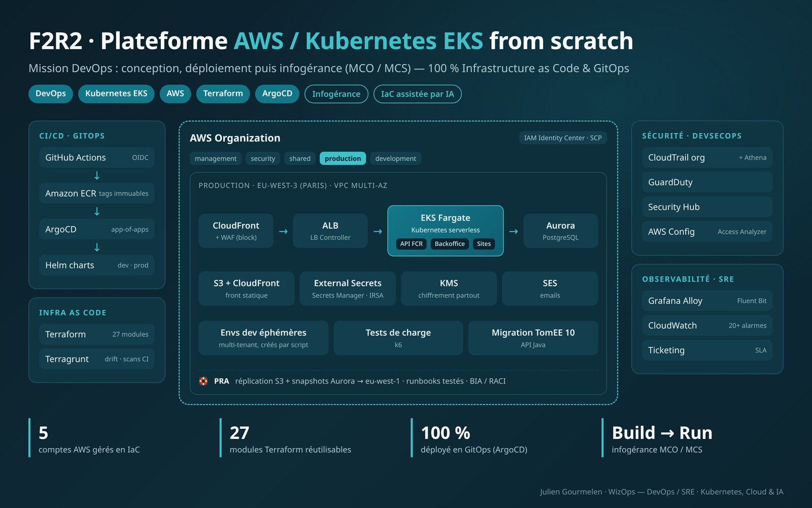This screenshot has width=812, height=508.
Task: Open the IaC assistée par IA tag
Action: click(x=417, y=94)
